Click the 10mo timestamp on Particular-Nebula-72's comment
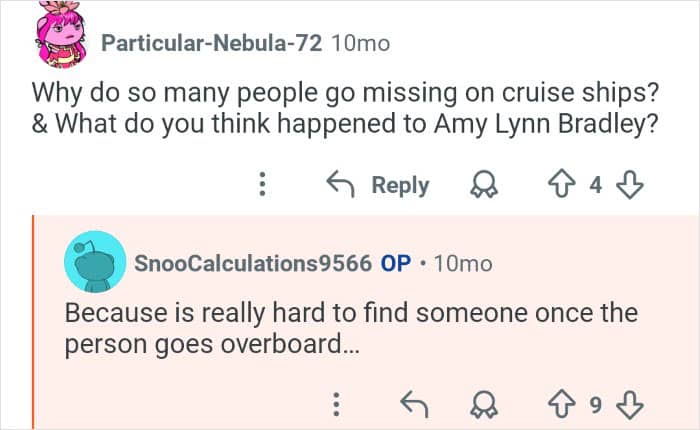The width and height of the screenshot is (700, 430). pyautogui.click(x=360, y=43)
